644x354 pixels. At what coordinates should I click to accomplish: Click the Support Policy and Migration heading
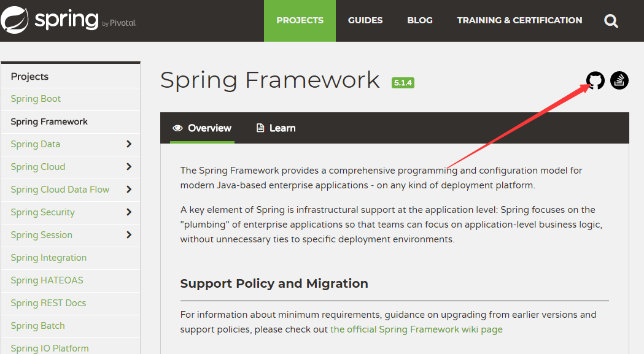coord(274,283)
